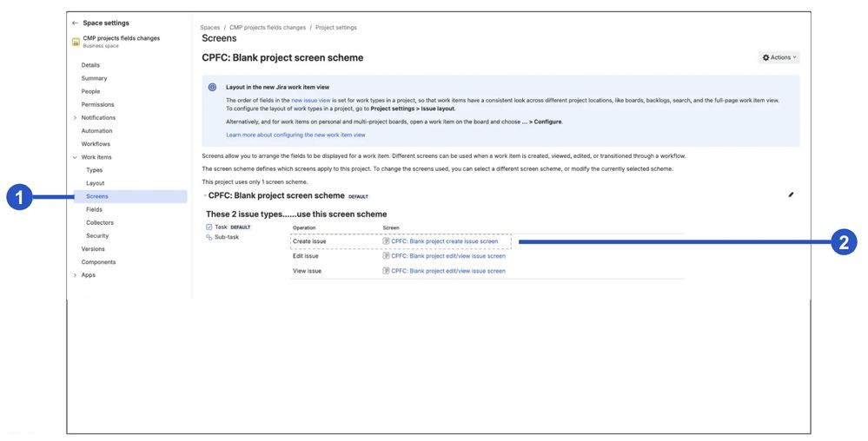Screen dimensions: 868x441
Task: Open Components in the sidebar
Action: (98, 262)
